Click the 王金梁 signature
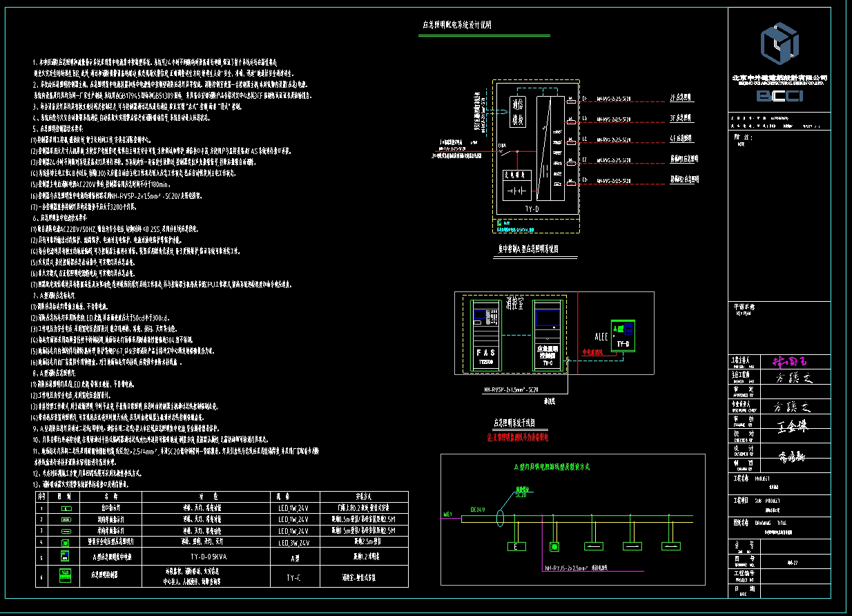 pos(791,425)
